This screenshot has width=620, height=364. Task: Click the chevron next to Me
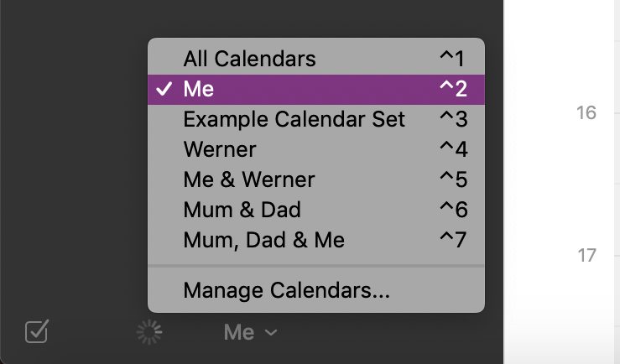click(271, 332)
